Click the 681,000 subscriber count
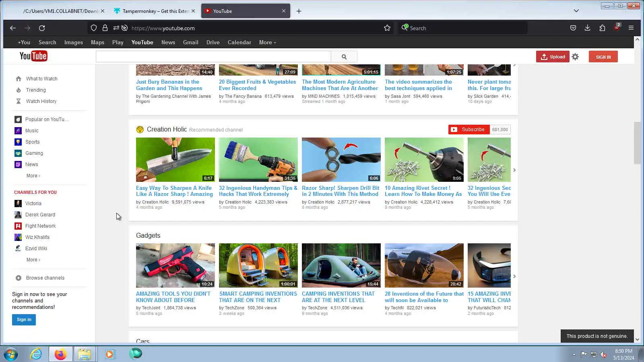The width and height of the screenshot is (644, 362). point(500,130)
